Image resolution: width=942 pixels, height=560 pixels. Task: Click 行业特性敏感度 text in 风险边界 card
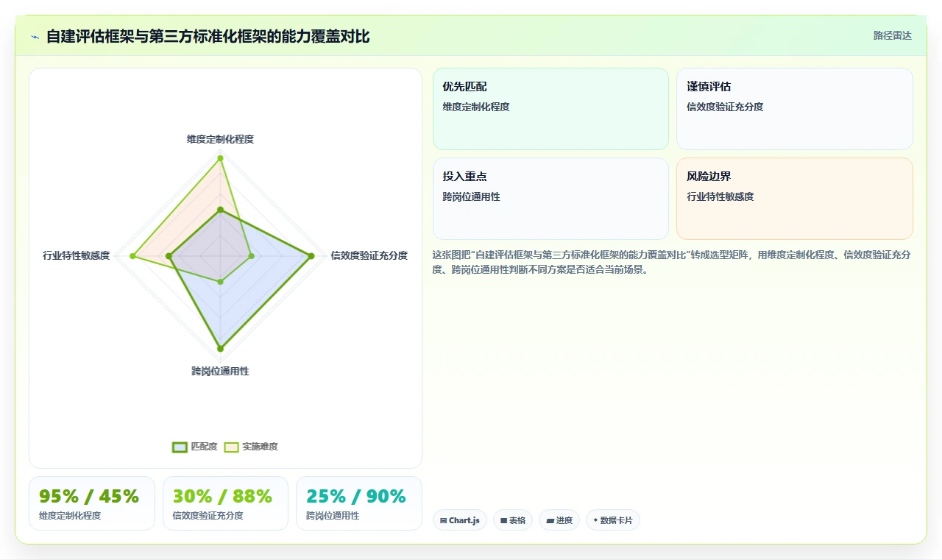720,196
